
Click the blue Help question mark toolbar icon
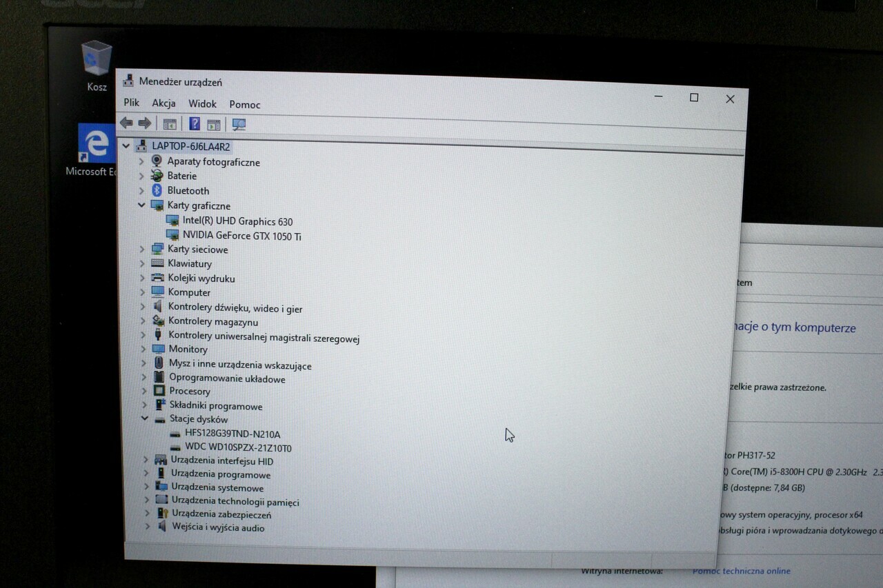195,124
